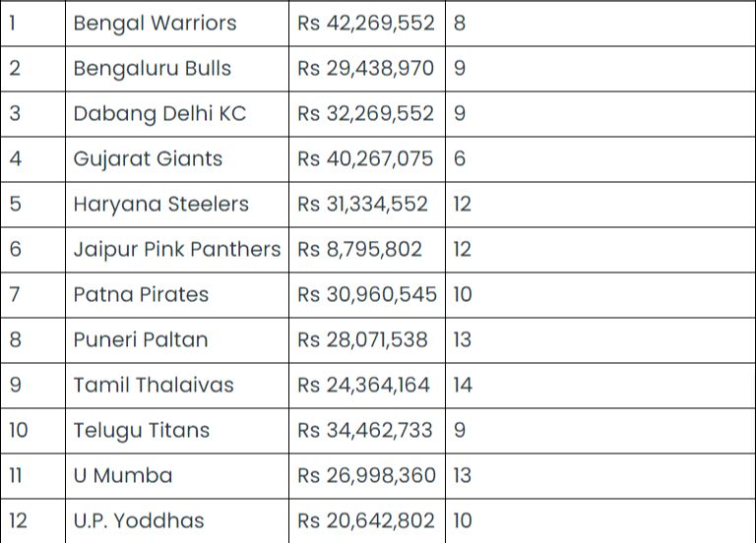Select the Rs 34,462,733 amount cell
Image resolution: width=756 pixels, height=543 pixels.
[365, 430]
